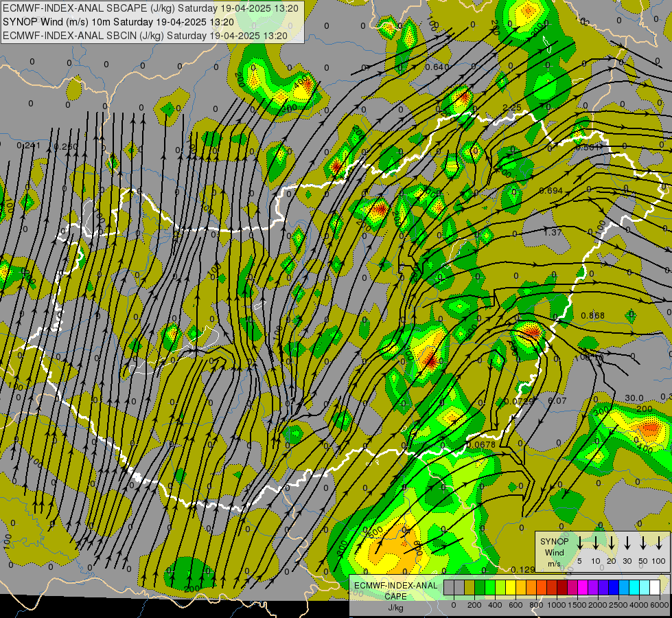Pick the bright magenta swatch in the CAPE color bar
Screen dimensions: 672x618
(x=583, y=587)
